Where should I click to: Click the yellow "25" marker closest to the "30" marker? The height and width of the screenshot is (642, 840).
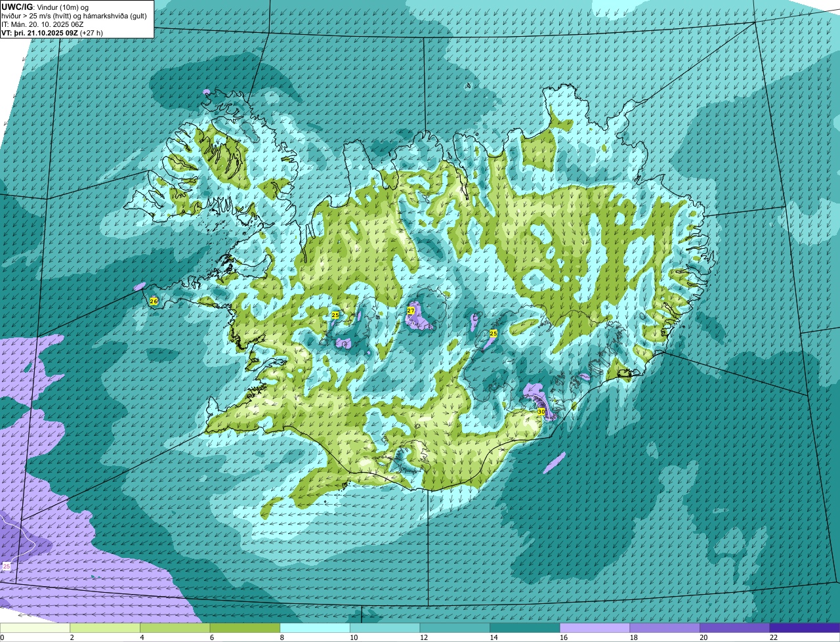click(x=493, y=333)
